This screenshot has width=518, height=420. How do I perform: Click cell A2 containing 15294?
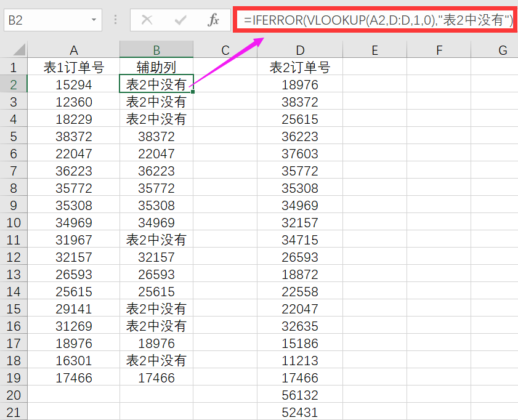click(73, 84)
